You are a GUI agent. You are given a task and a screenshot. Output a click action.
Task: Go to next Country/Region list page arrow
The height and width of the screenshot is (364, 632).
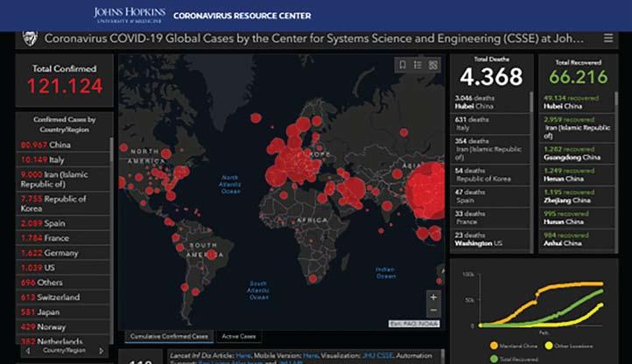point(101,351)
